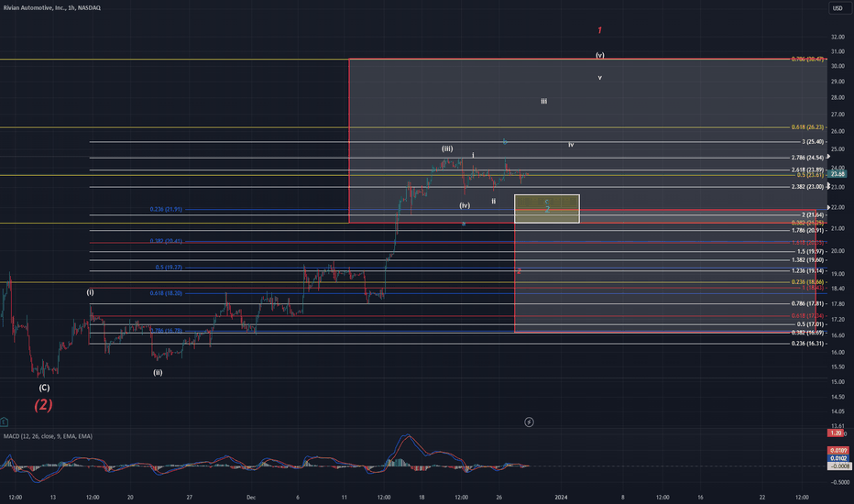
Task: Click the MACD (12, 26, close, 9) indicator legend
Action: click(48, 436)
